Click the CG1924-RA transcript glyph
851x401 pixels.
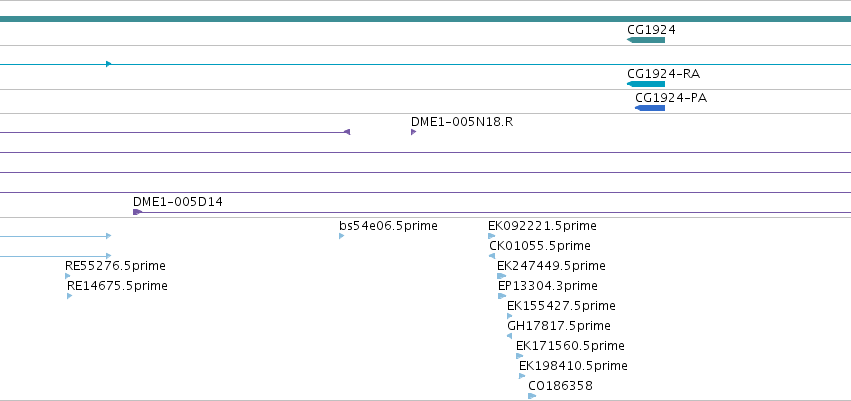[646, 84]
